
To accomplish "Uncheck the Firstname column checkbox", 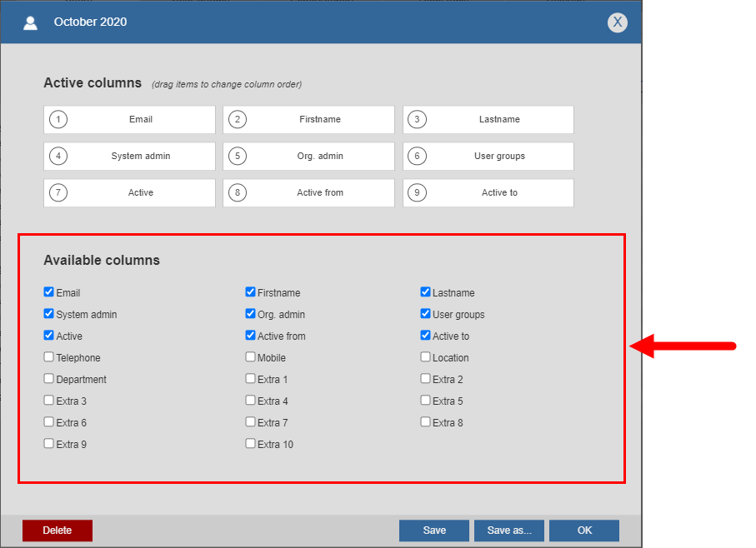I will coord(250,291).
